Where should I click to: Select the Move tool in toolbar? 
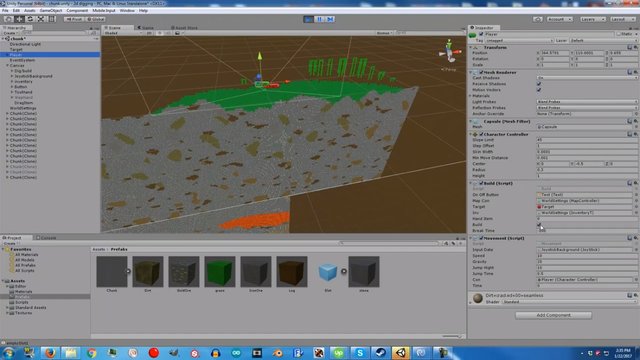click(19, 19)
